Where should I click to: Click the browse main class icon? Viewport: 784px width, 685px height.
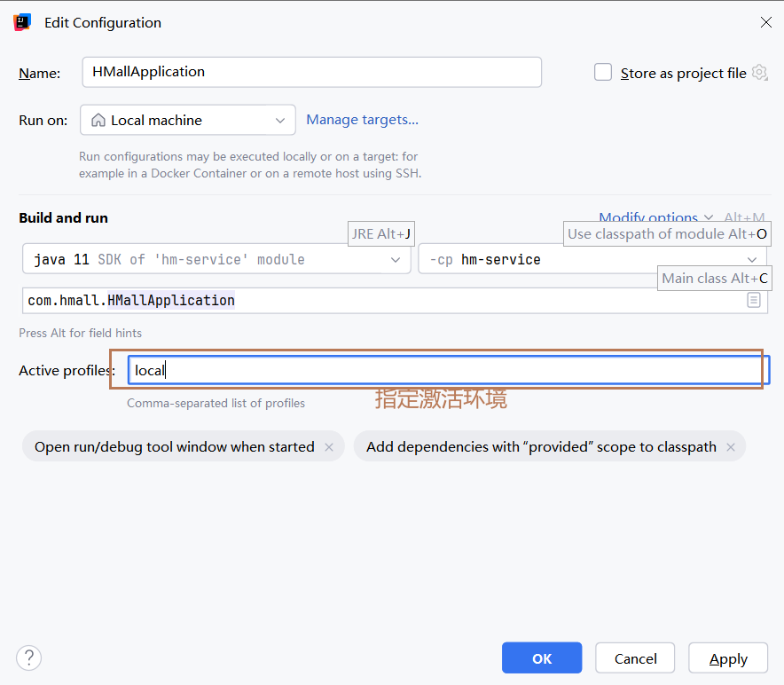[754, 301]
